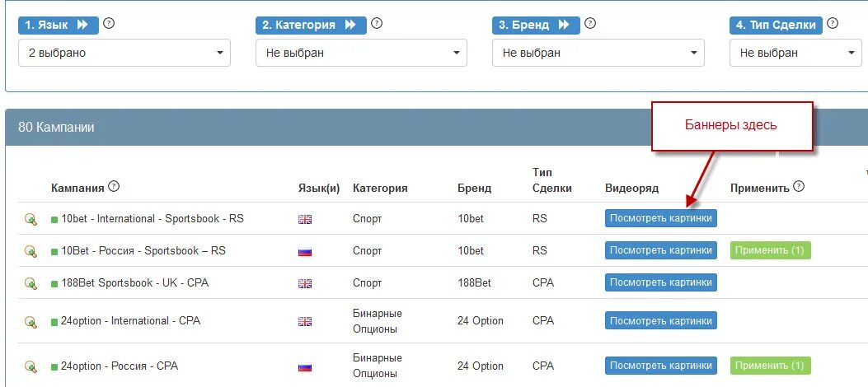View banners for 24option International CPA

[661, 320]
